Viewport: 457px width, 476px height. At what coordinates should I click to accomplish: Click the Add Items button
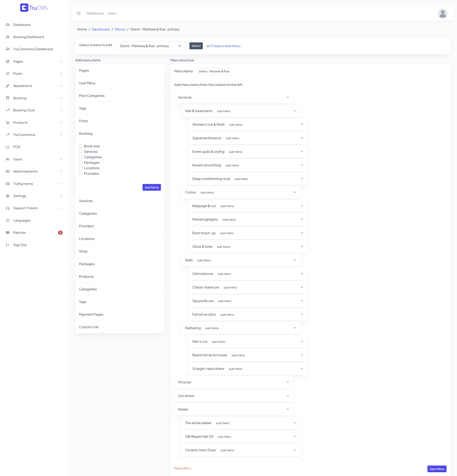click(x=152, y=187)
